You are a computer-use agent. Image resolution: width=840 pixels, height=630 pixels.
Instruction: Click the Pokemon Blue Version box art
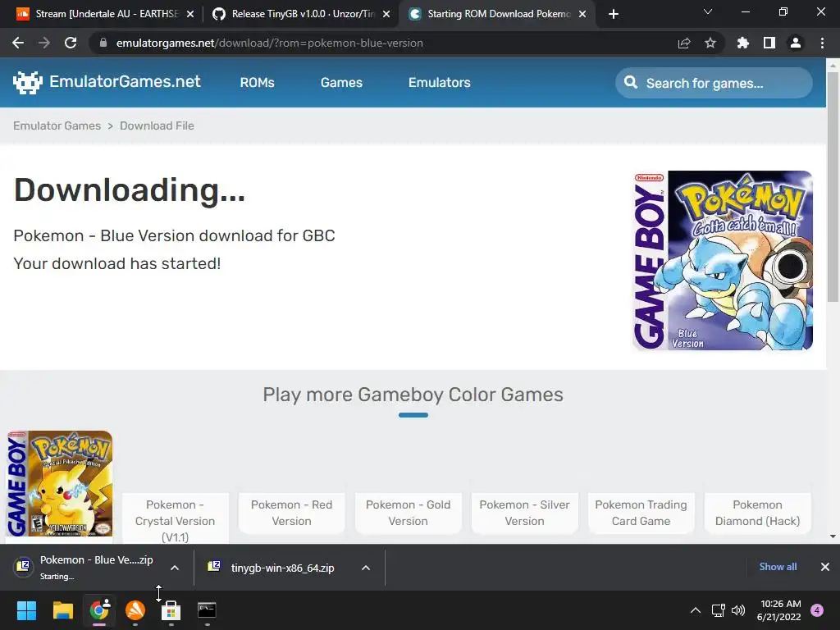coord(722,260)
